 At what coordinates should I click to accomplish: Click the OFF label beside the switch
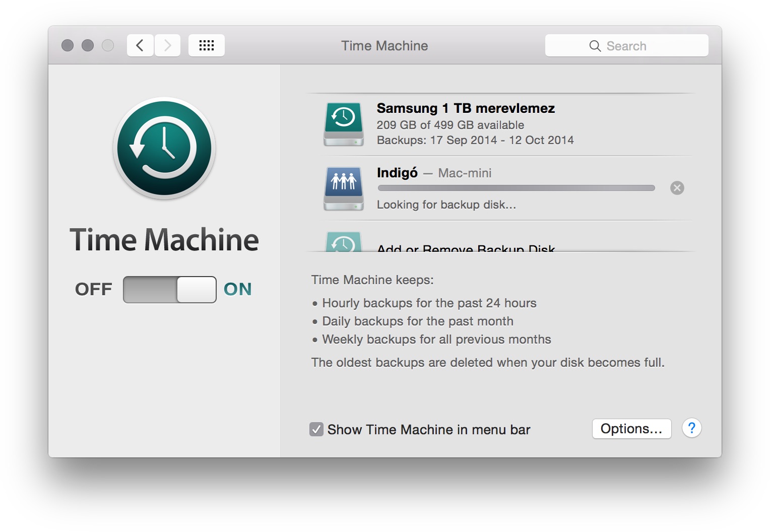(94, 289)
